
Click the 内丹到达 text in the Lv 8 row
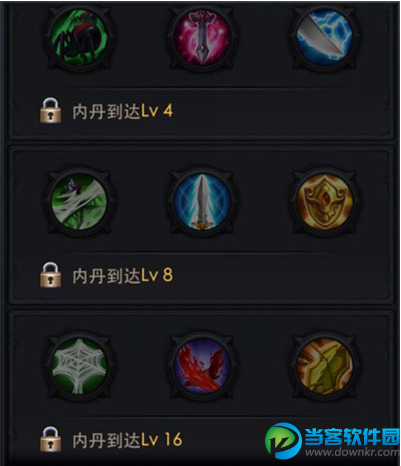coord(106,276)
